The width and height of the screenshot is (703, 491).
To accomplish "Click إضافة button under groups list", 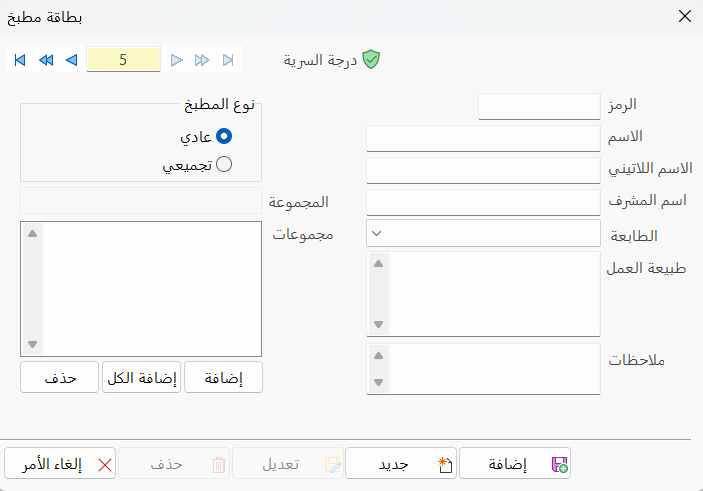I will (223, 378).
